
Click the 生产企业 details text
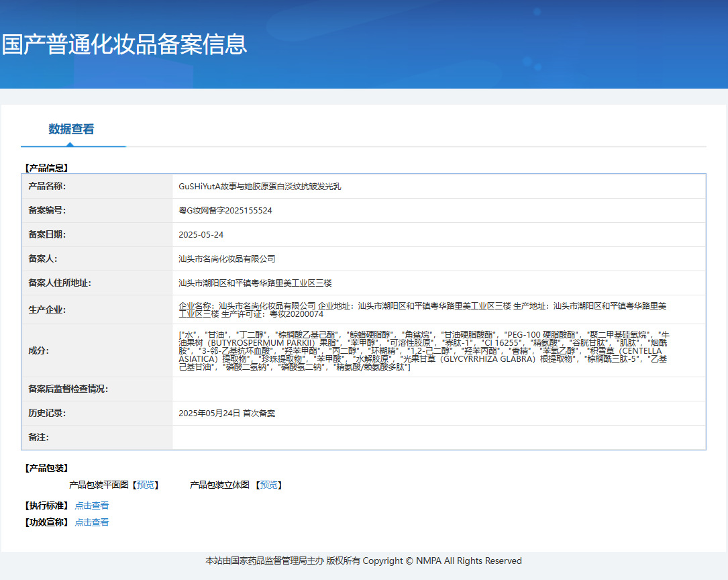click(x=423, y=309)
